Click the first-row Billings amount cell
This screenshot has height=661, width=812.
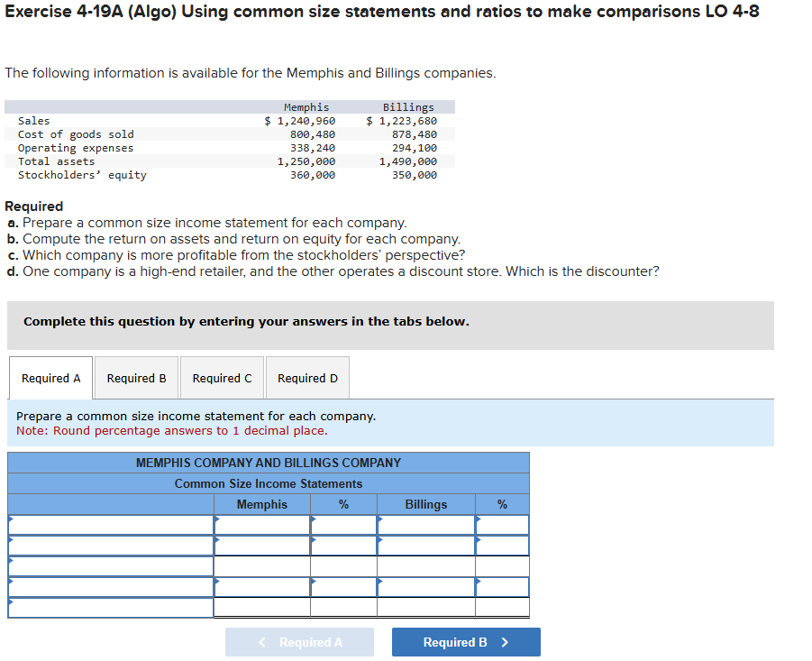click(x=425, y=525)
